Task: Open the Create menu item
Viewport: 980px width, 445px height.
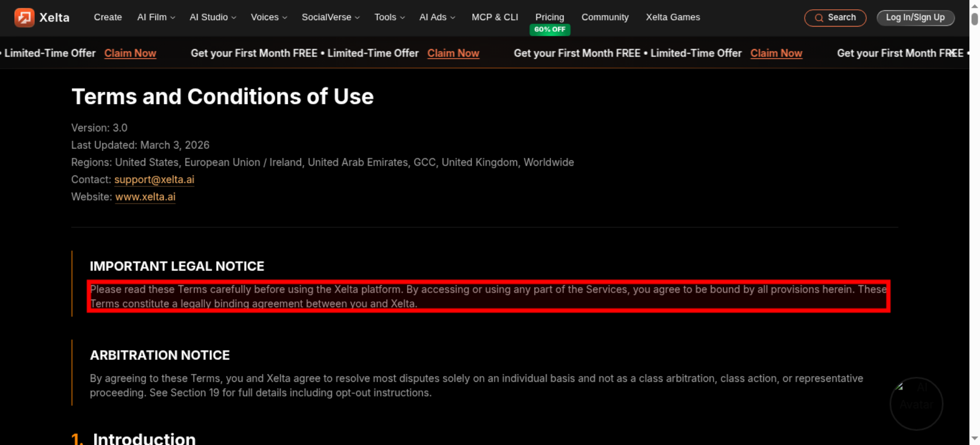Action: point(108,17)
